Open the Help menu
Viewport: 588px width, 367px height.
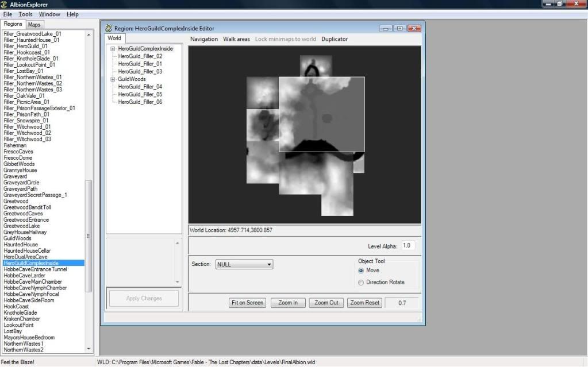point(72,14)
